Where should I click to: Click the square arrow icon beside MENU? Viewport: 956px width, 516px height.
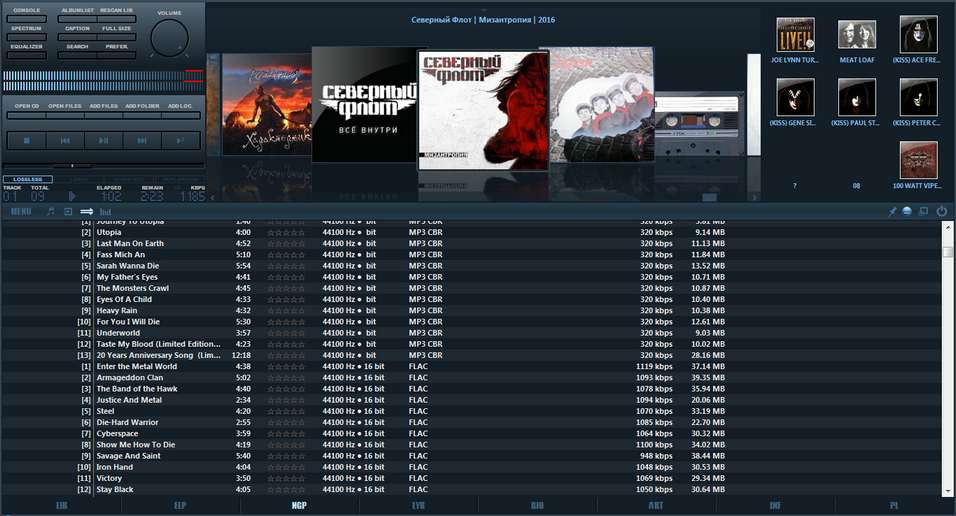[x=68, y=212]
